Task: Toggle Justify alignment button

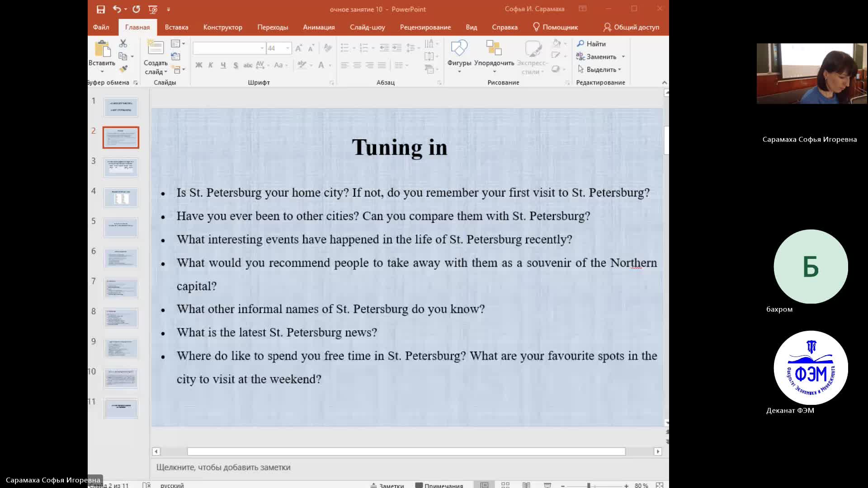Action: [382, 65]
